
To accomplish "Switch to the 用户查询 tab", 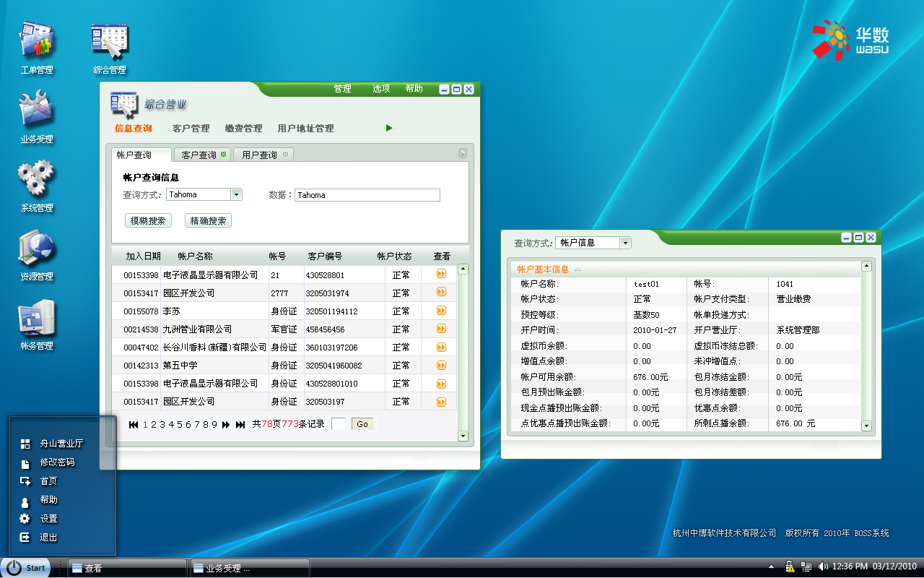I will (x=263, y=155).
